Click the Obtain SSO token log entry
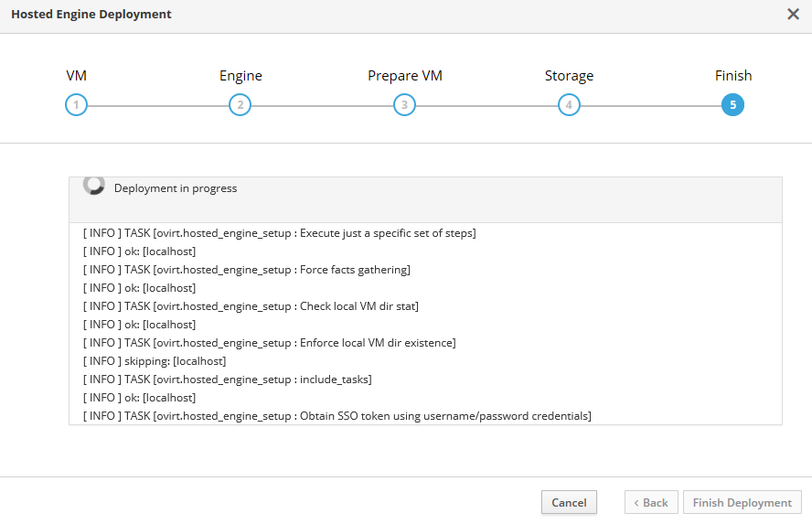Viewport: 812px width, 524px height. click(x=337, y=416)
